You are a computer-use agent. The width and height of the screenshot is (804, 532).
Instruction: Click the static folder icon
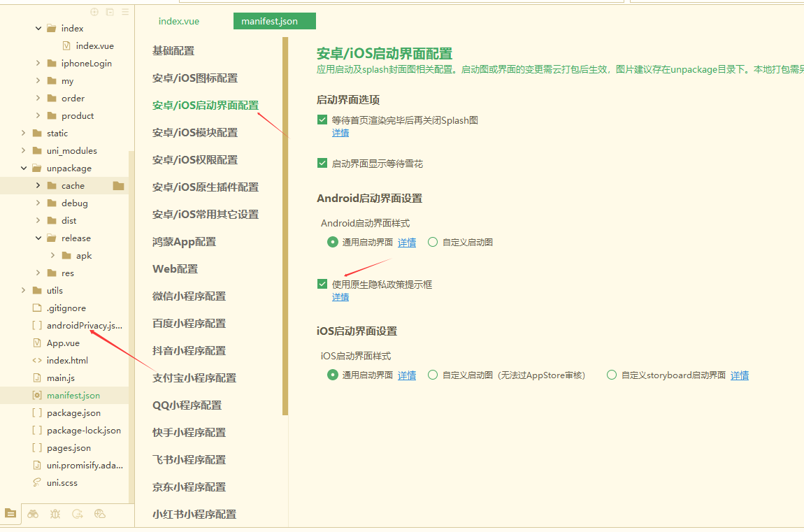(x=37, y=134)
